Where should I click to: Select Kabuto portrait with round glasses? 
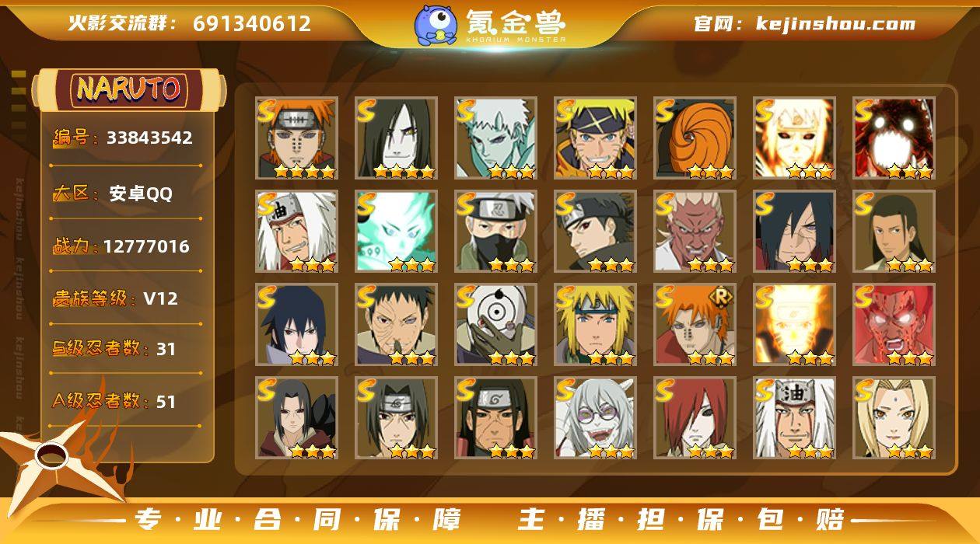click(595, 417)
